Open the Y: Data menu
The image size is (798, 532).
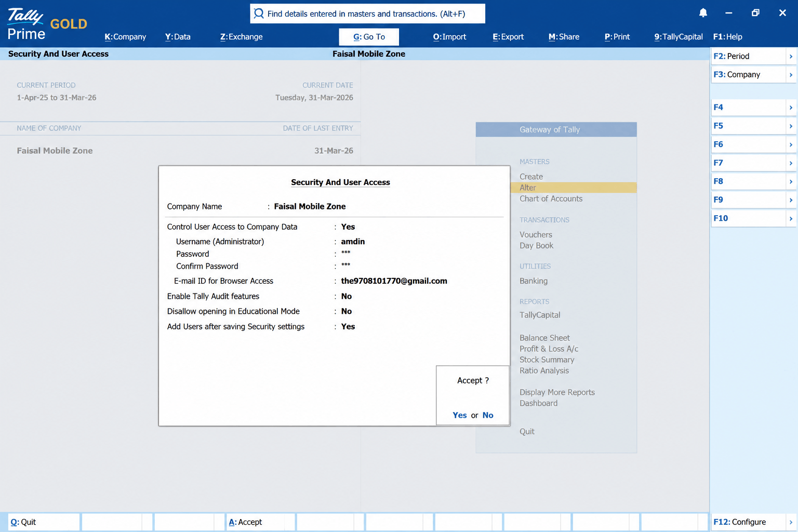(178, 37)
